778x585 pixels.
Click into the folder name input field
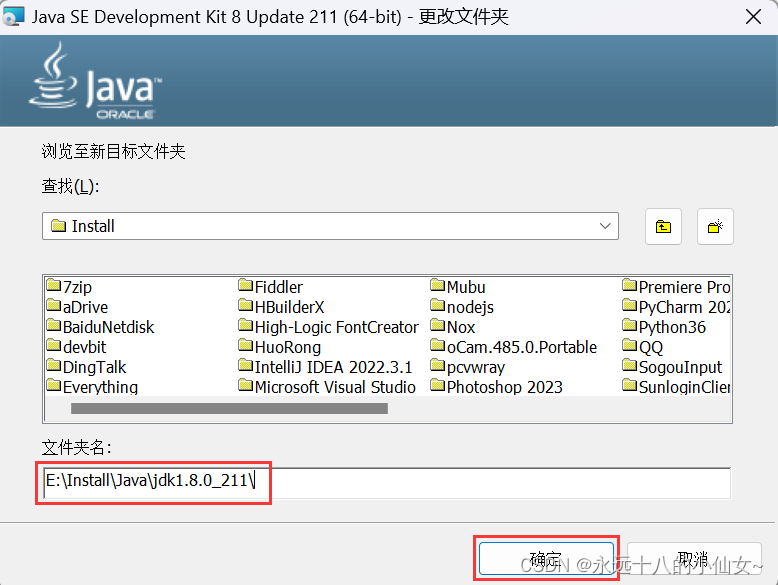pyautogui.click(x=387, y=482)
